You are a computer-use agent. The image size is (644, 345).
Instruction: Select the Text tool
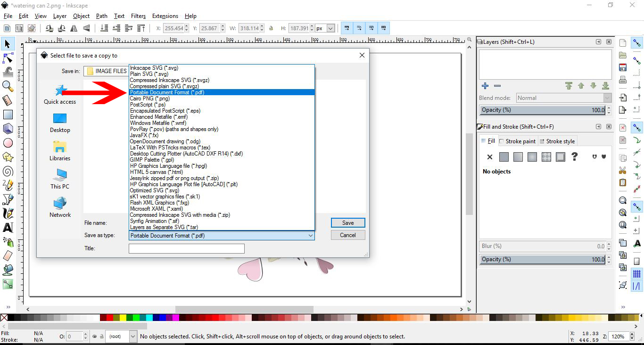(x=8, y=228)
